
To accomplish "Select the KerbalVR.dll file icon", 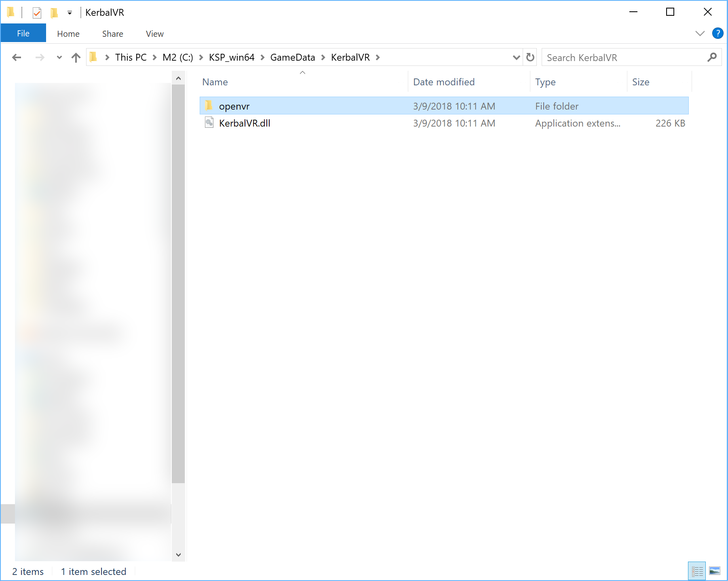I will pyautogui.click(x=209, y=123).
